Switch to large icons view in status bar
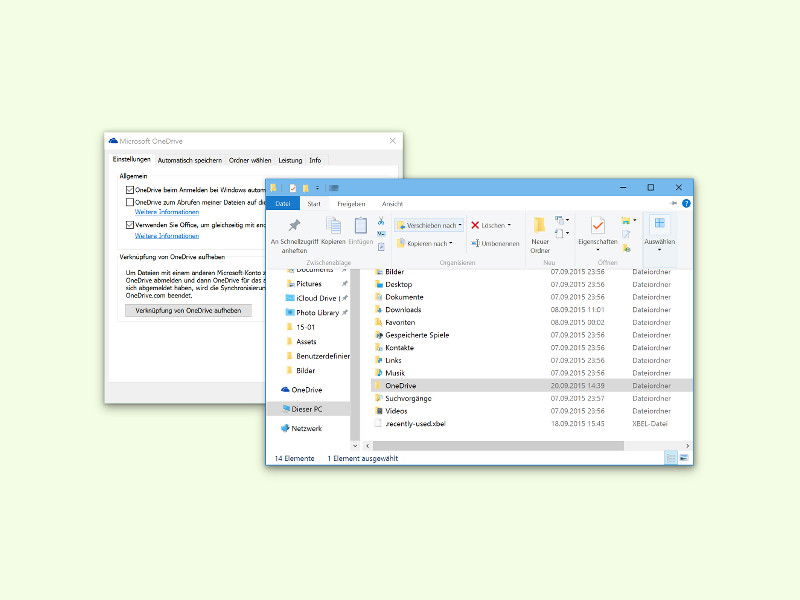 point(684,458)
